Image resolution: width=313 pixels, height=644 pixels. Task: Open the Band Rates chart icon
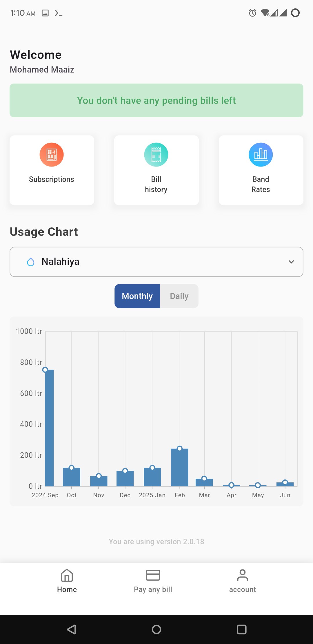(x=261, y=155)
